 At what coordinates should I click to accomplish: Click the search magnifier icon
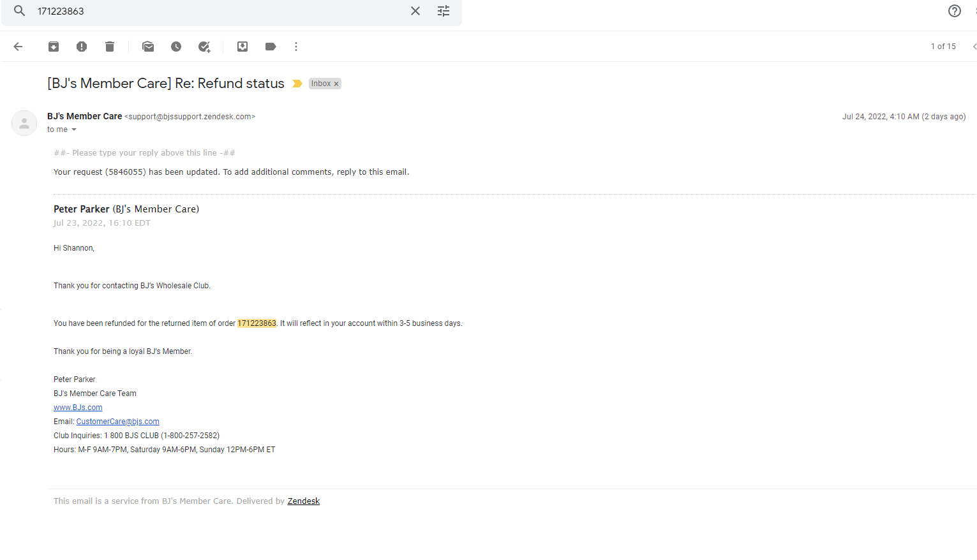[20, 11]
